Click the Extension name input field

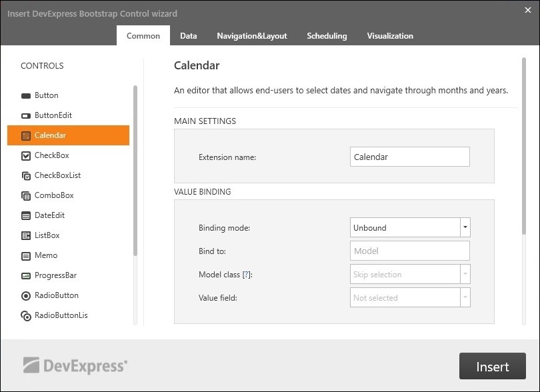[x=410, y=157]
